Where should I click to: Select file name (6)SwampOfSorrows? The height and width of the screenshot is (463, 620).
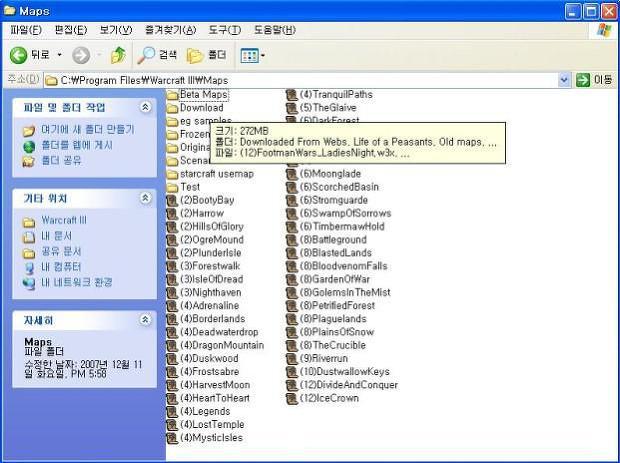[x=346, y=214]
